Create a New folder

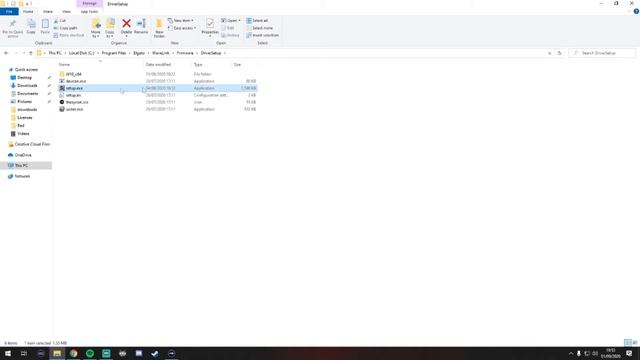pos(159,29)
